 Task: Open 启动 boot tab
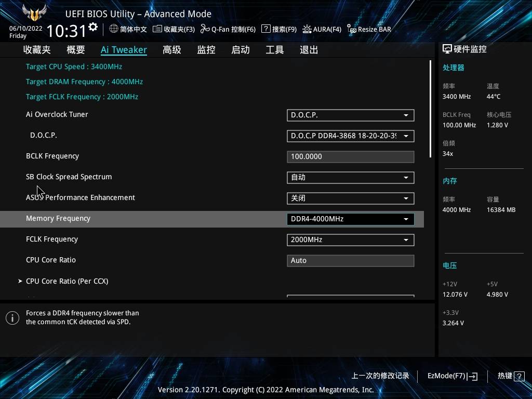(x=240, y=50)
